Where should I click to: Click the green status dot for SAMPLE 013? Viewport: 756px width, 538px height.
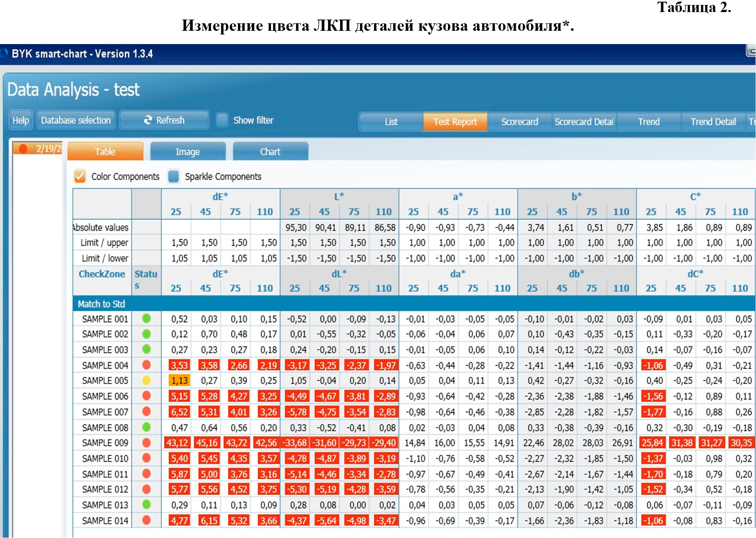pyautogui.click(x=146, y=505)
